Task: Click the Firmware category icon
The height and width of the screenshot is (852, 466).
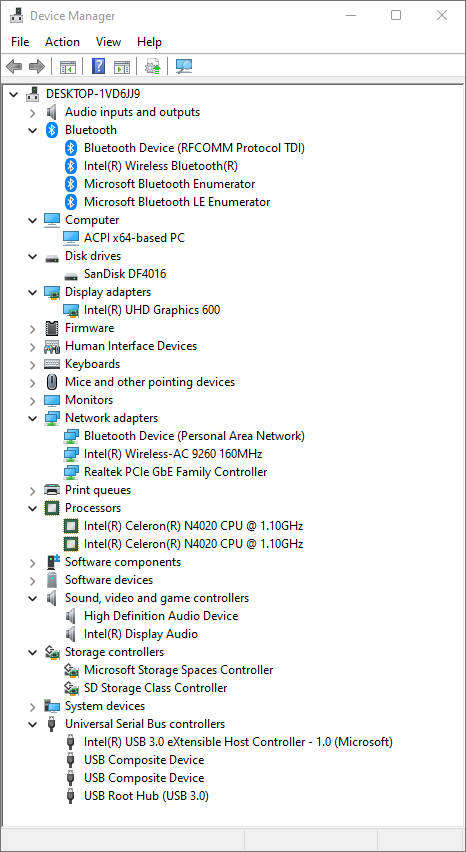Action: point(52,328)
